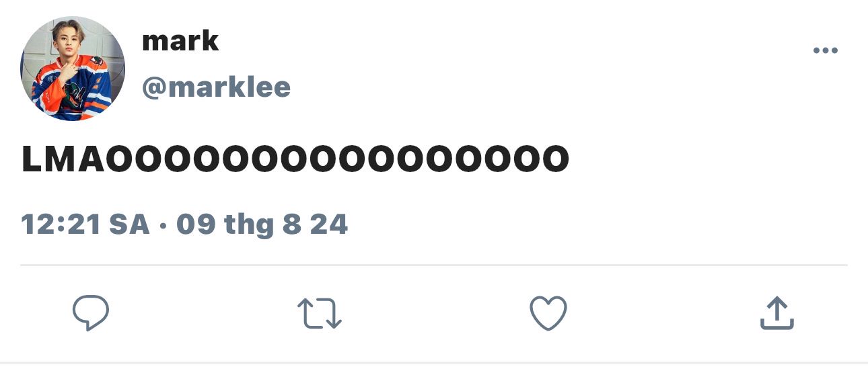Open the share sheet for this tweet

(777, 314)
